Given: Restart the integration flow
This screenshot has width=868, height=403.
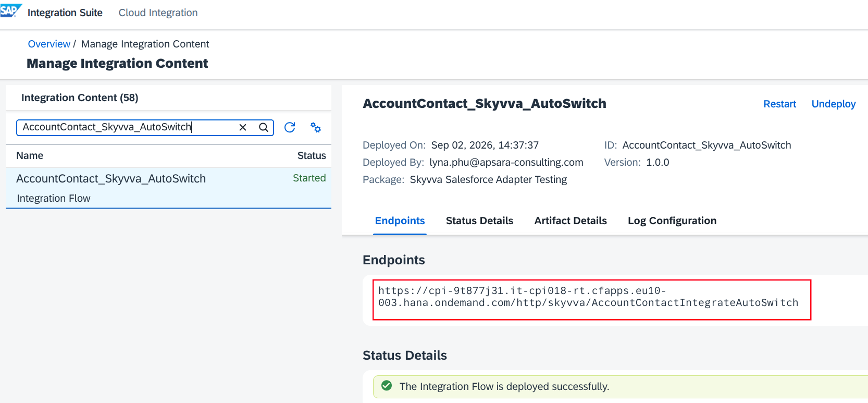Looking at the screenshot, I should pos(780,104).
